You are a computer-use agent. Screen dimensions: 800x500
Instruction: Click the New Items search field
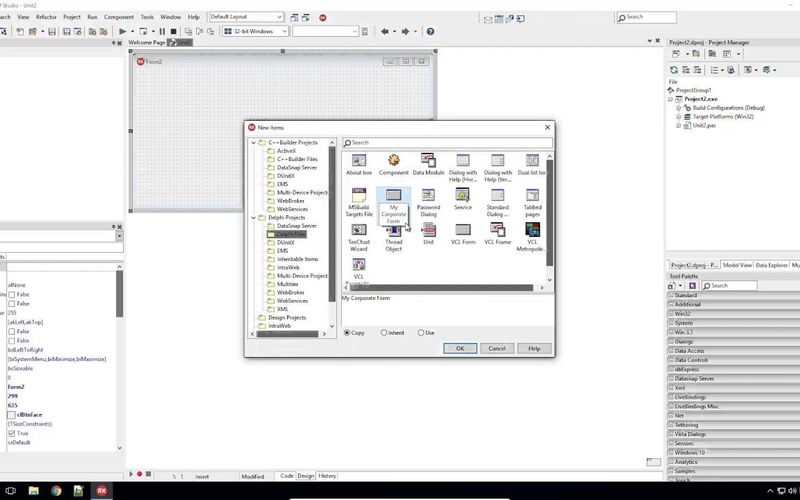pos(445,143)
